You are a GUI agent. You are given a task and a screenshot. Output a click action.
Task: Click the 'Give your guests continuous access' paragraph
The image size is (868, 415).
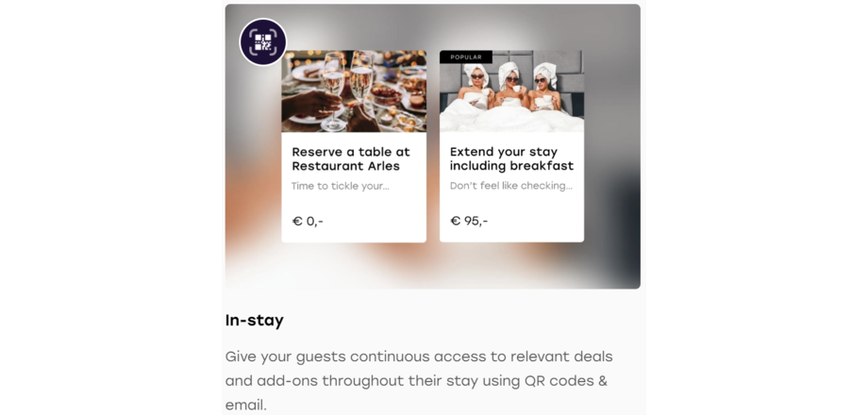[x=419, y=381]
